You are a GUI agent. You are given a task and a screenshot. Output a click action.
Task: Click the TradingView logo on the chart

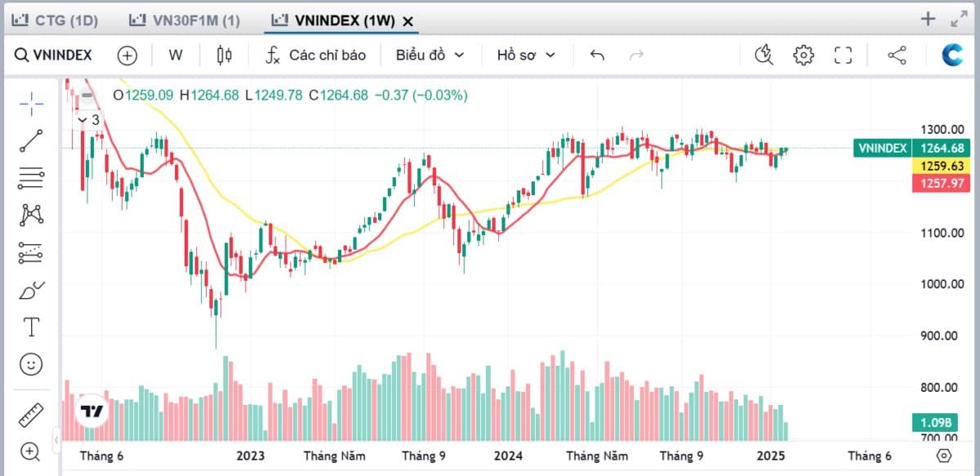91,411
